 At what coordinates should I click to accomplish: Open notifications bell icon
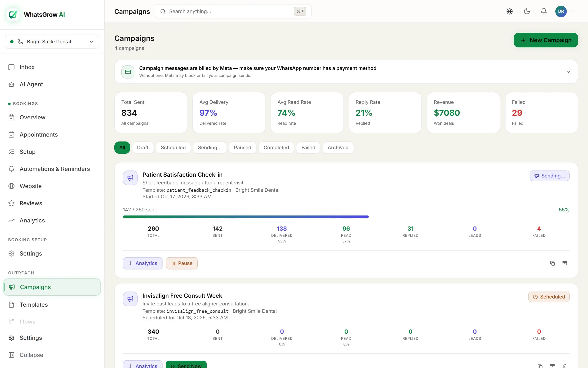click(543, 11)
